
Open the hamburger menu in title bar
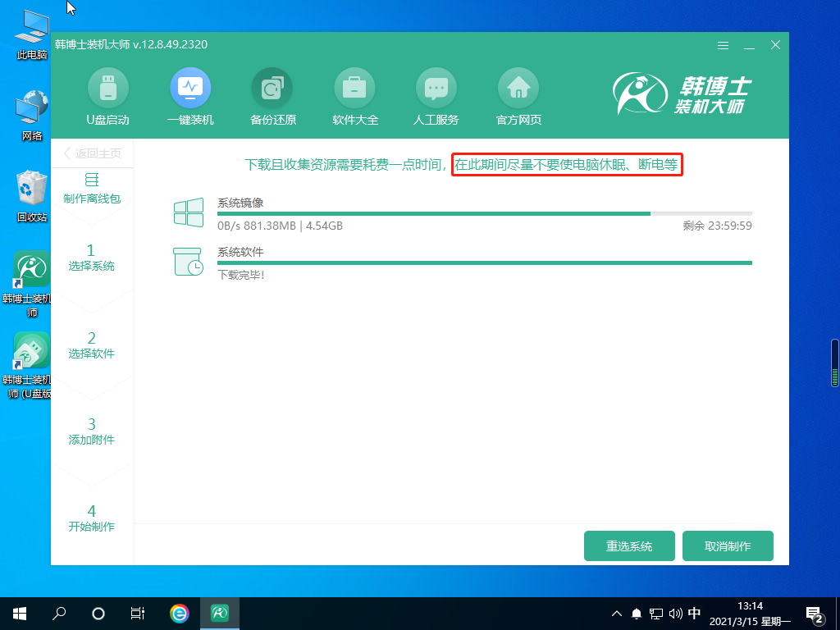(x=723, y=45)
